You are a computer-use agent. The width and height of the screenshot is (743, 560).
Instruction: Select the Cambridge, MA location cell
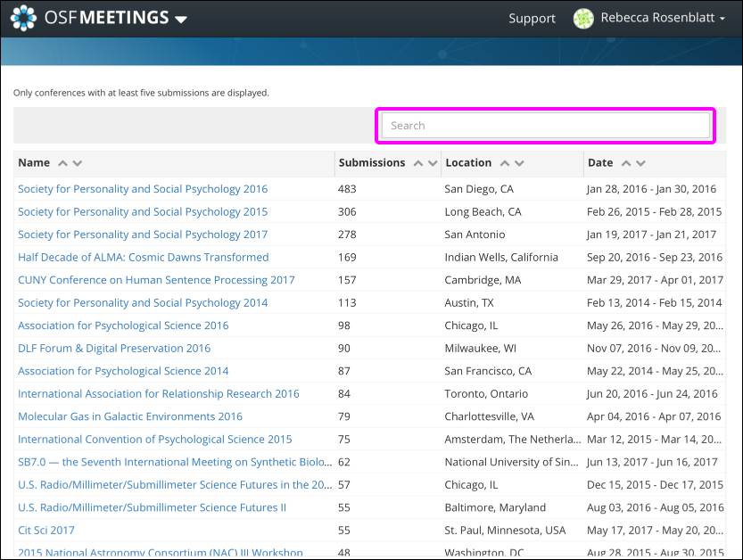coord(483,280)
